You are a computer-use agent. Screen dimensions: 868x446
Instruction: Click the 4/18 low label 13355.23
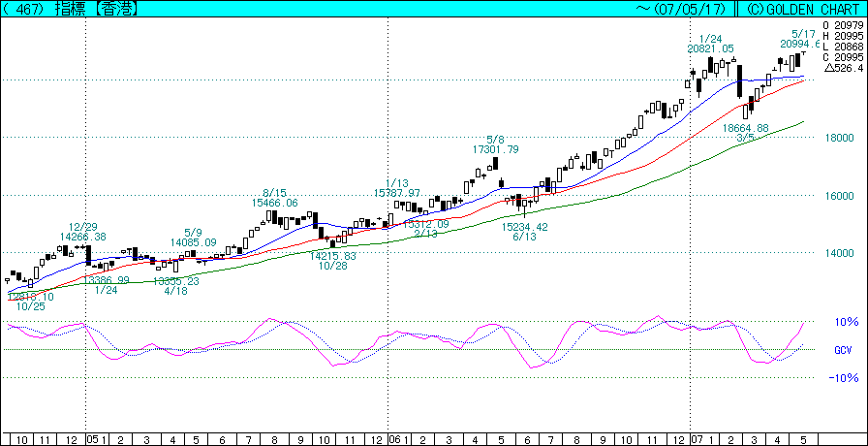175,281
